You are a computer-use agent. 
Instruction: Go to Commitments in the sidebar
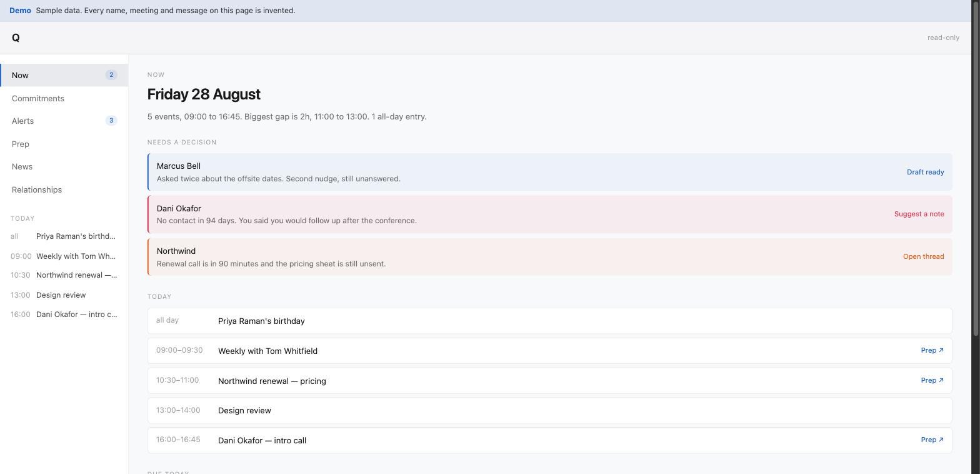click(x=64, y=98)
